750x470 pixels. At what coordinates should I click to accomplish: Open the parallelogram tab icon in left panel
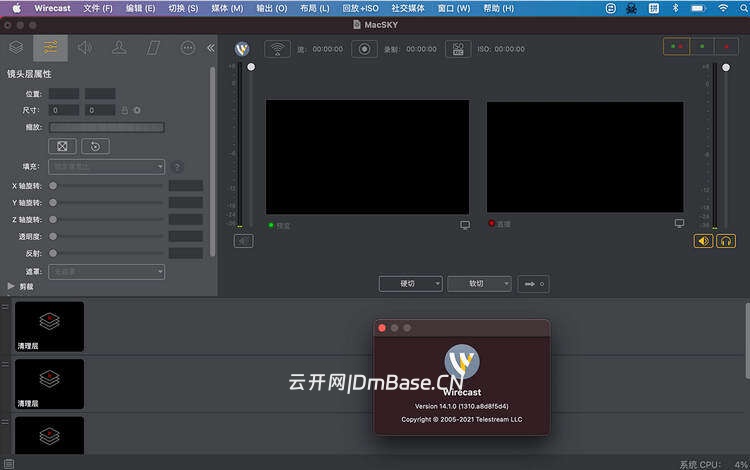[x=153, y=47]
